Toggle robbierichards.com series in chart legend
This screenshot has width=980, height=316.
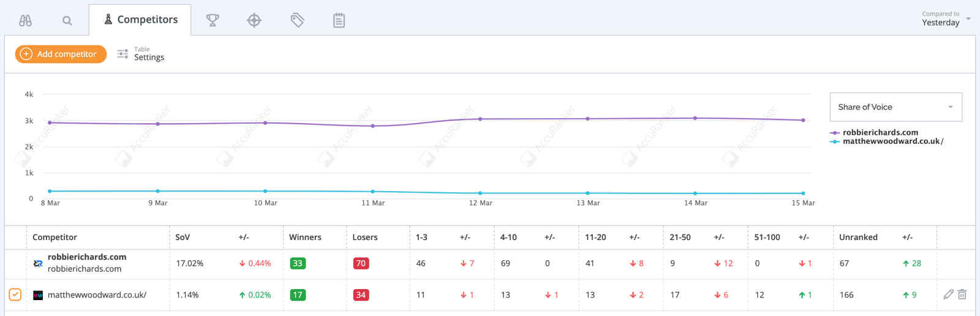coord(880,132)
